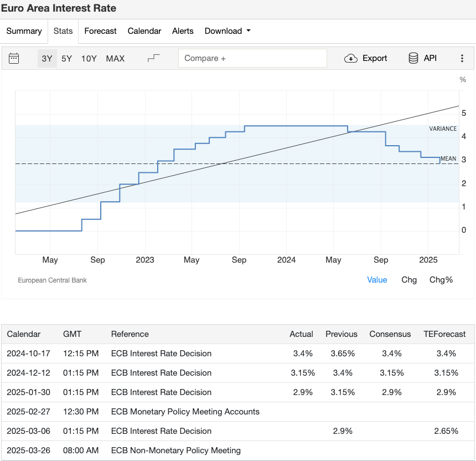The width and height of the screenshot is (476, 461).
Task: Click the Compare + input field
Action: click(x=252, y=58)
